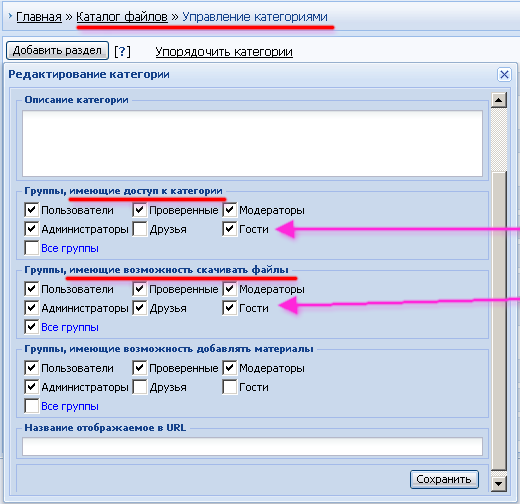Save category with Сохранить button

pyautogui.click(x=444, y=479)
